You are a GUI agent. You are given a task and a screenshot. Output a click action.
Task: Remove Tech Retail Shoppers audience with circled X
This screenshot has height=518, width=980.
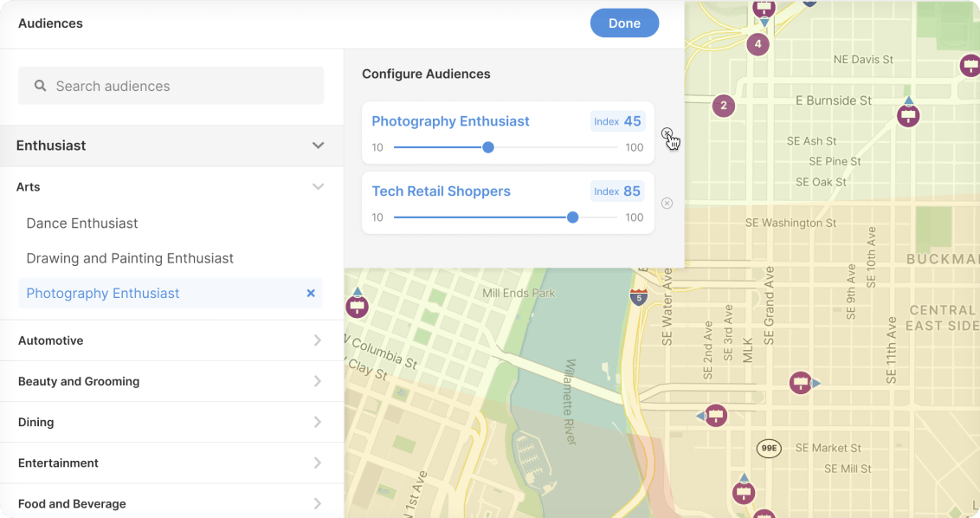coord(667,204)
